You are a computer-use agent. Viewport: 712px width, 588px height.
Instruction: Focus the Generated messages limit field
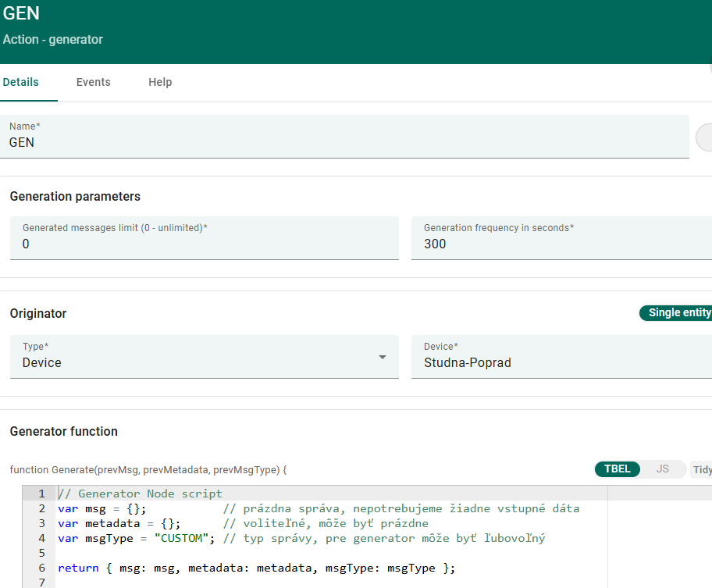pos(203,244)
